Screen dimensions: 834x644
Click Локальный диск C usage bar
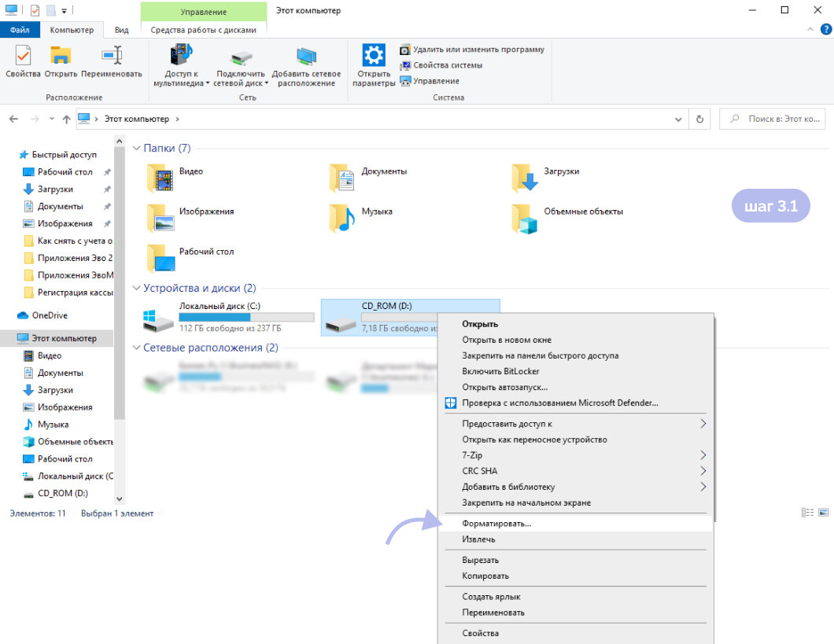(247, 317)
